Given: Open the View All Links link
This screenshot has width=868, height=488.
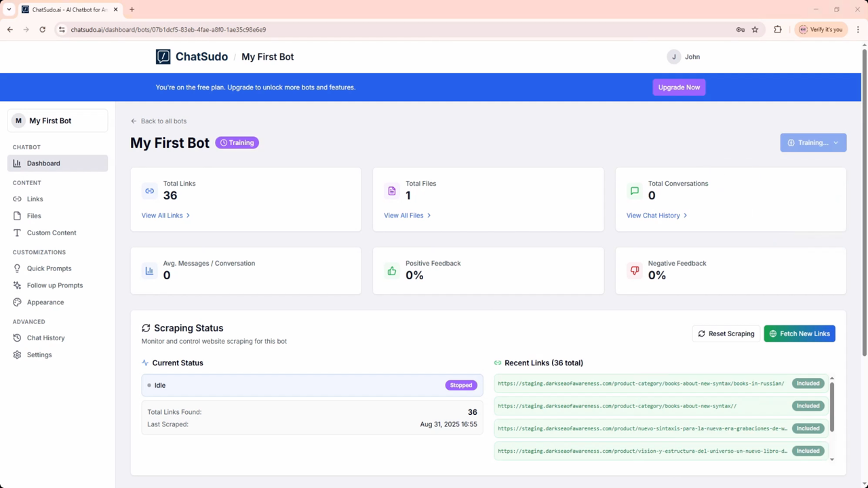Looking at the screenshot, I should (166, 216).
